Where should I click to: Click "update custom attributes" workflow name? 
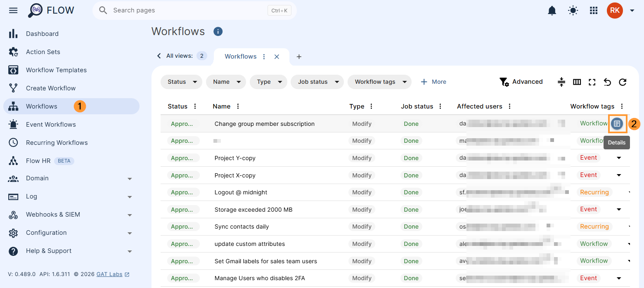[250, 244]
